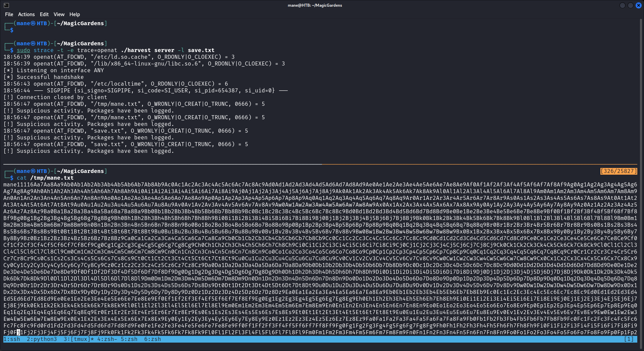
Task: Open the File menu
Action: coord(9,14)
